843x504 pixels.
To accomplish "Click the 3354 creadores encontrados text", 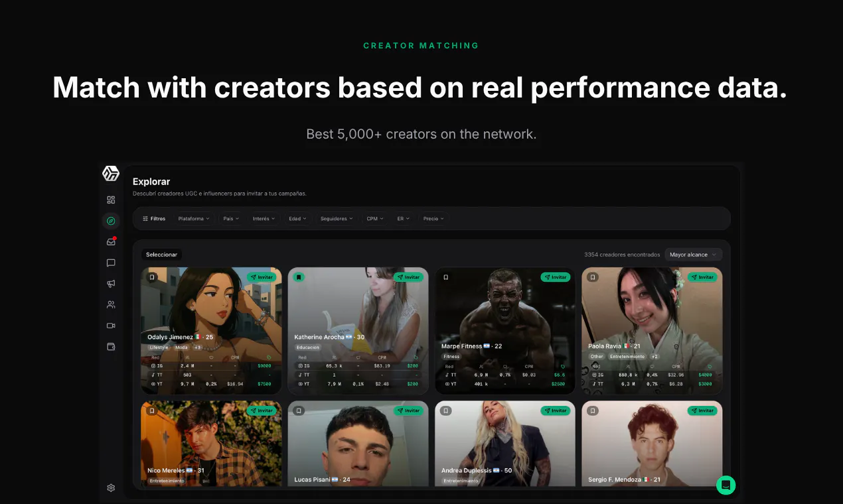I will coord(622,255).
